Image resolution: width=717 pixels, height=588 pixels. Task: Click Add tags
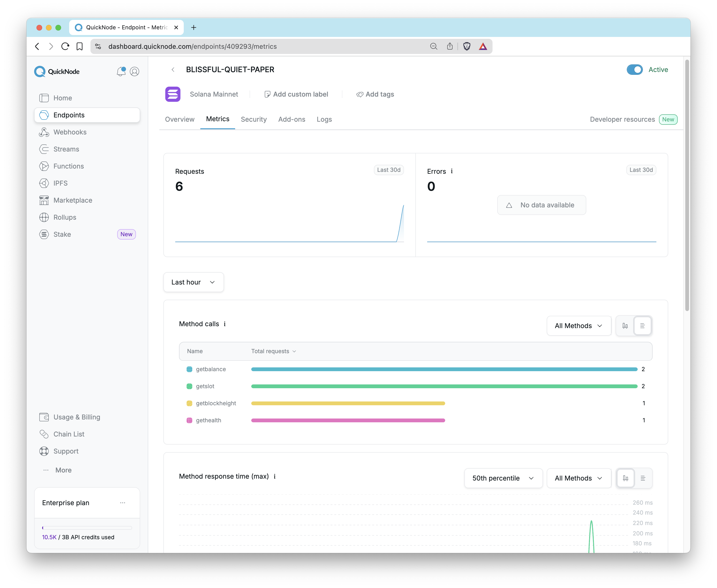pos(375,94)
